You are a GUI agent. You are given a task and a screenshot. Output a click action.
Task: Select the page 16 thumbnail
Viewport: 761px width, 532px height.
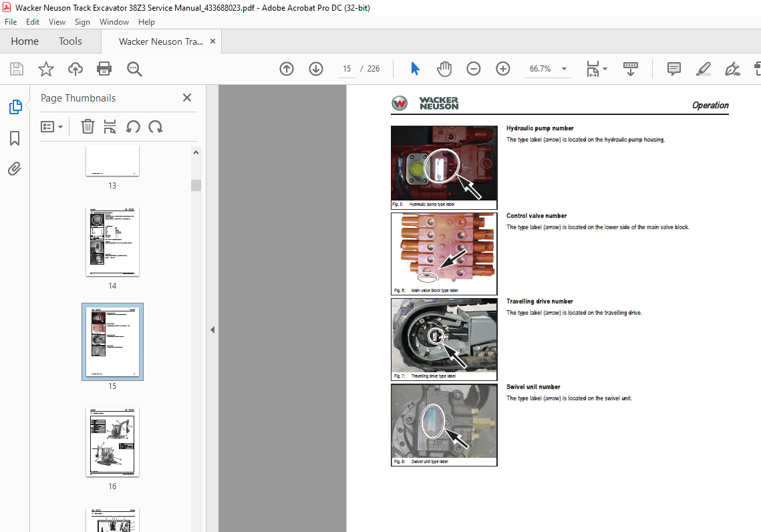tap(113, 442)
